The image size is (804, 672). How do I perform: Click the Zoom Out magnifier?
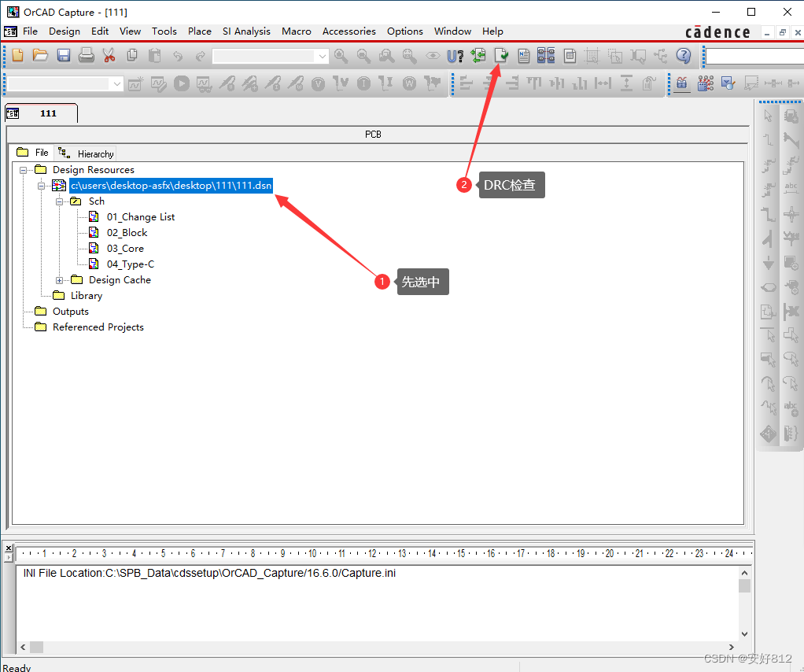[x=363, y=55]
